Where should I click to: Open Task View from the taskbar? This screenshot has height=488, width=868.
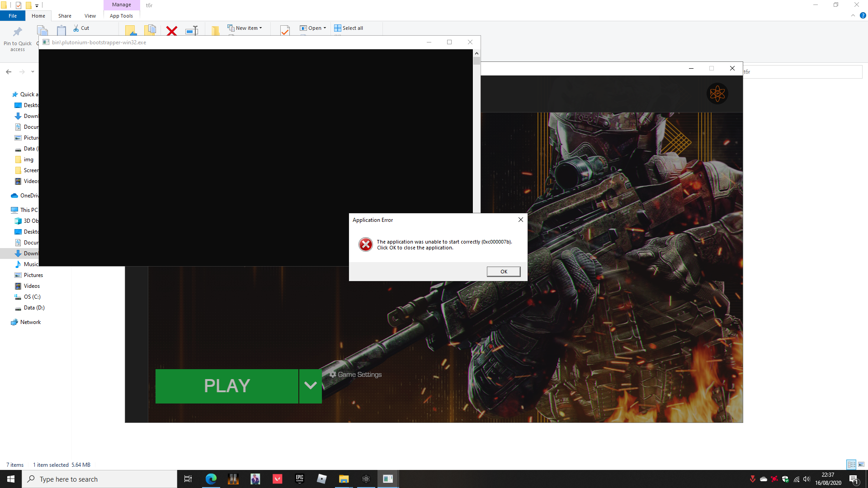pos(188,479)
